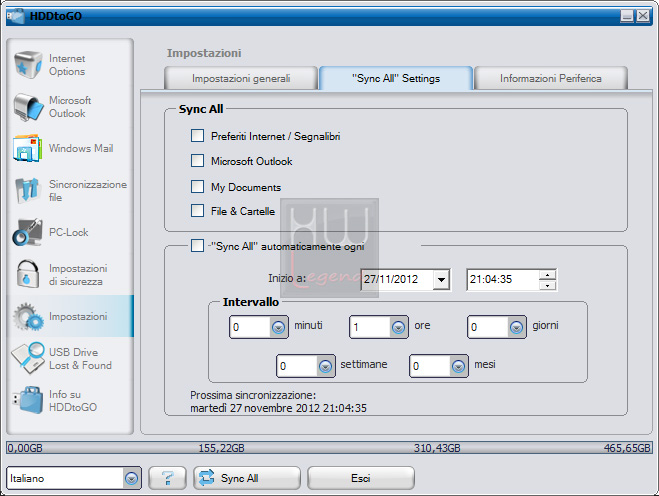
Task: Click the HDDtoGO title bar app icon
Action: [16, 16]
